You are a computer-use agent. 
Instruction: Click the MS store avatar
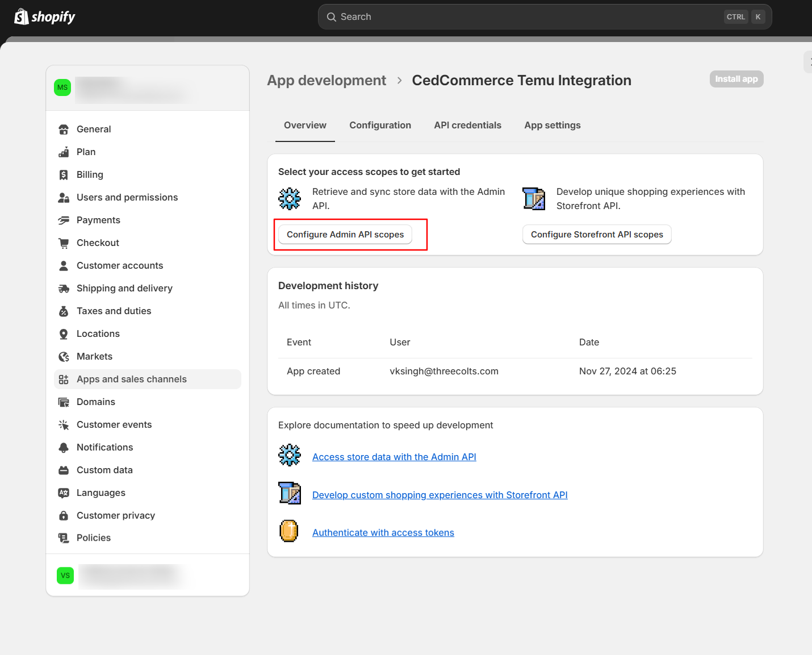[x=62, y=87]
